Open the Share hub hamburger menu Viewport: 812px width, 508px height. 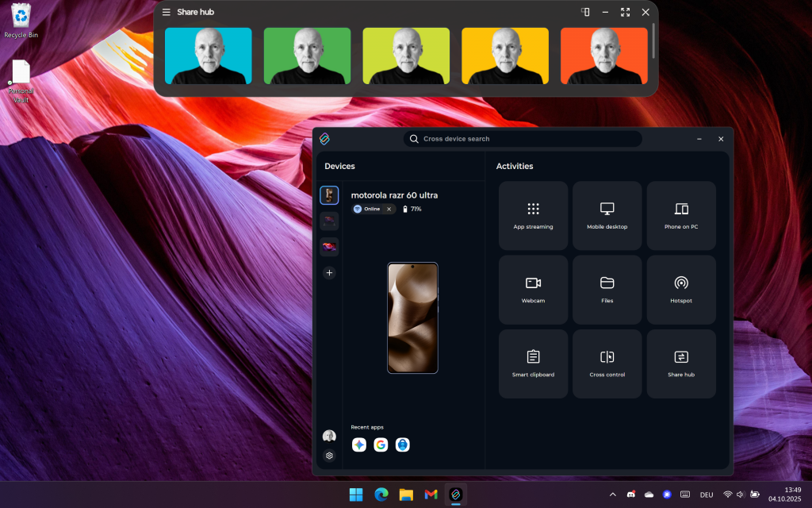[167, 12]
